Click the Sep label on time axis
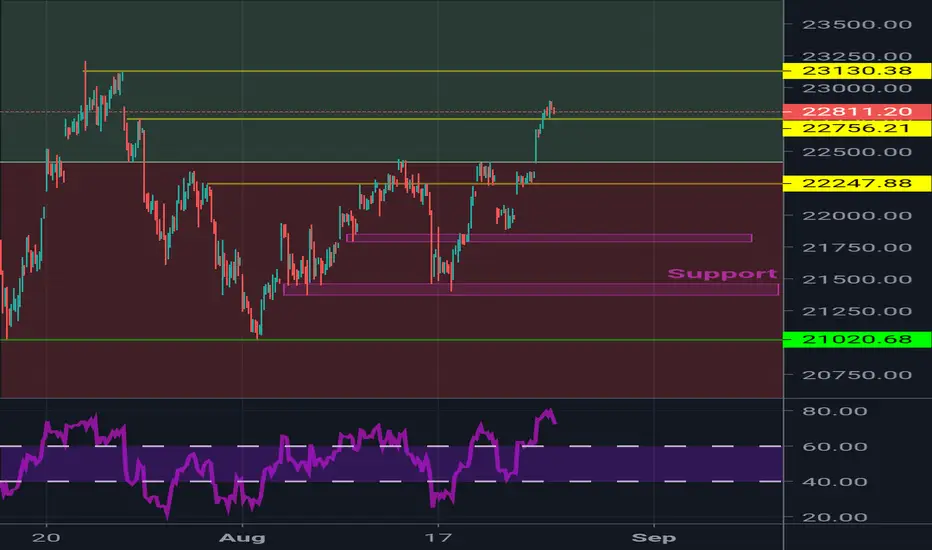The image size is (932, 550). pos(654,538)
